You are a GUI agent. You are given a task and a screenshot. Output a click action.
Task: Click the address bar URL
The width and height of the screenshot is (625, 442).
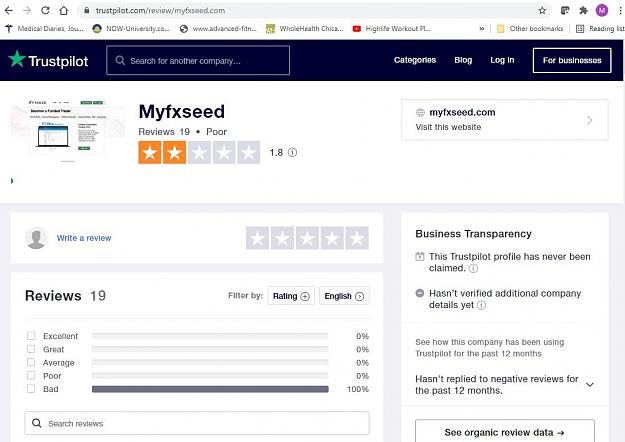tap(160, 11)
